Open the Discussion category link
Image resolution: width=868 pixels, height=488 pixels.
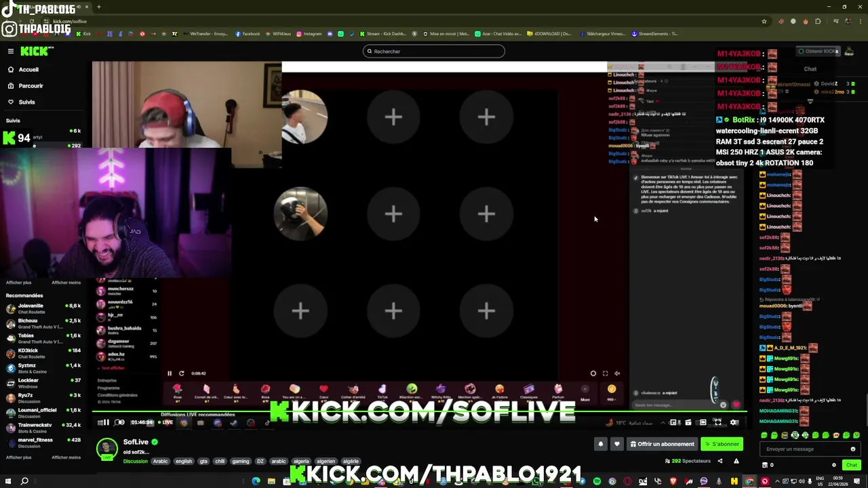point(136,462)
